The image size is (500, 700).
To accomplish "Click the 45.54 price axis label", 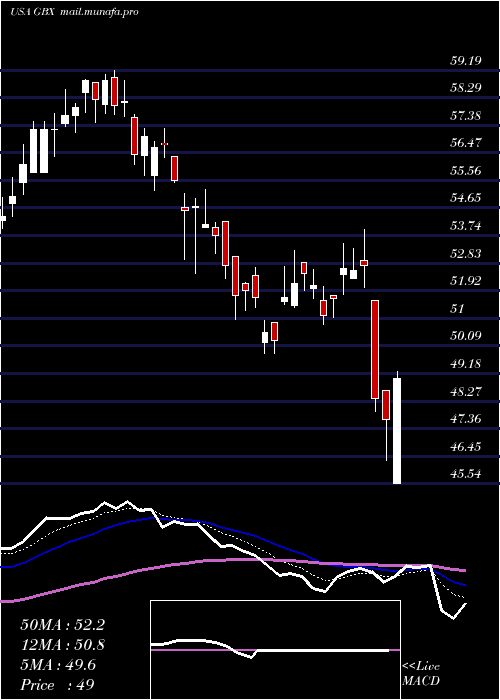I will pos(465,474).
